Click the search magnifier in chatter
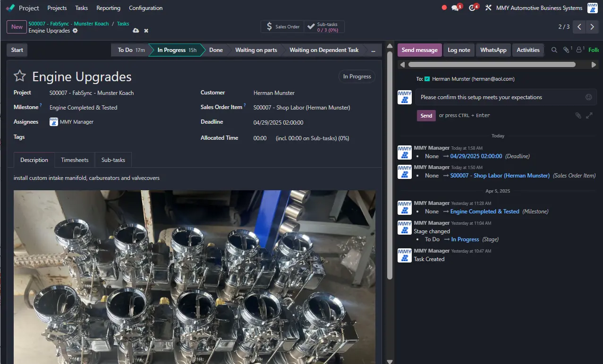The width and height of the screenshot is (603, 364). [x=554, y=50]
